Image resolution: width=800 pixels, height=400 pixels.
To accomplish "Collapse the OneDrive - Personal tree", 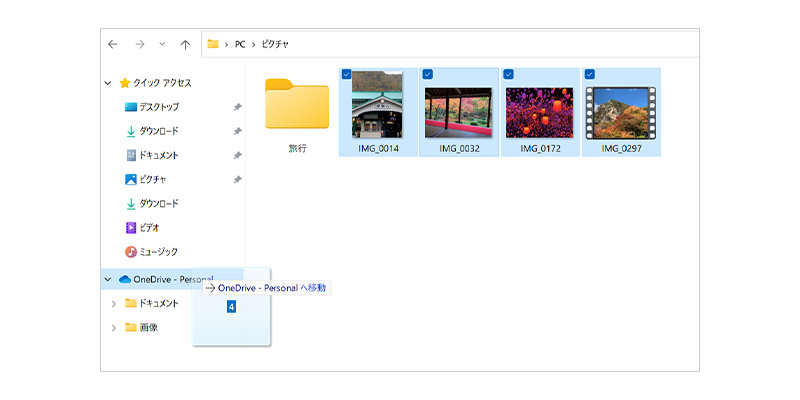I will [108, 279].
